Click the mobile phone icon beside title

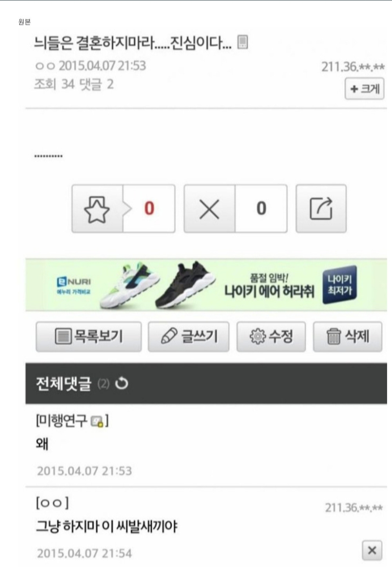(243, 42)
